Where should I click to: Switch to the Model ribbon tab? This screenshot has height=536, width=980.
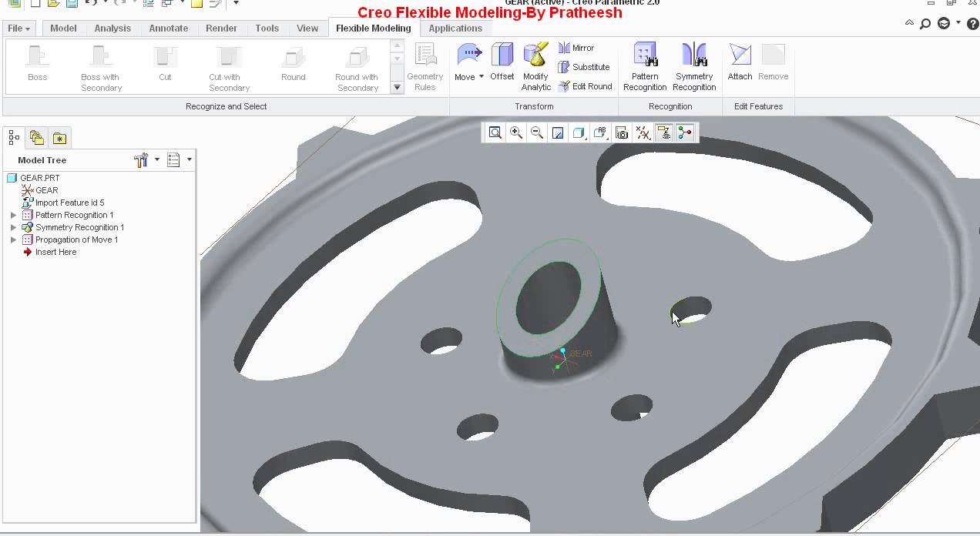[63, 28]
